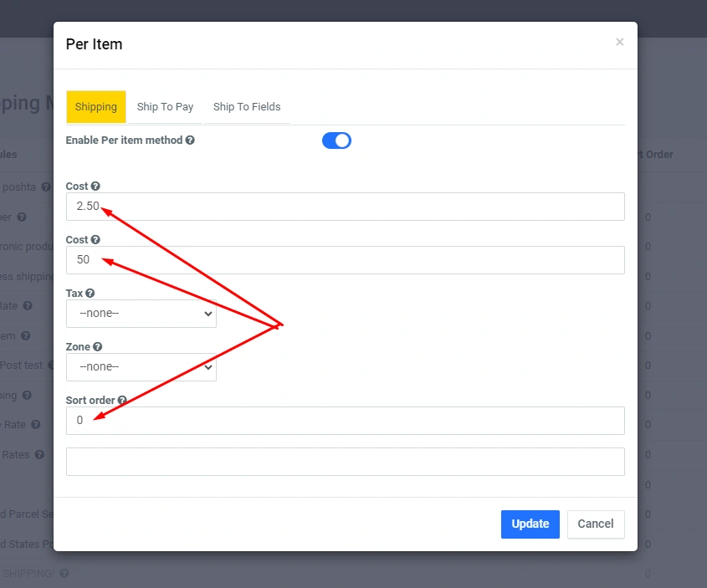The height and width of the screenshot is (588, 707).
Task: Click help icon next to Post test row
Action: tap(51, 366)
